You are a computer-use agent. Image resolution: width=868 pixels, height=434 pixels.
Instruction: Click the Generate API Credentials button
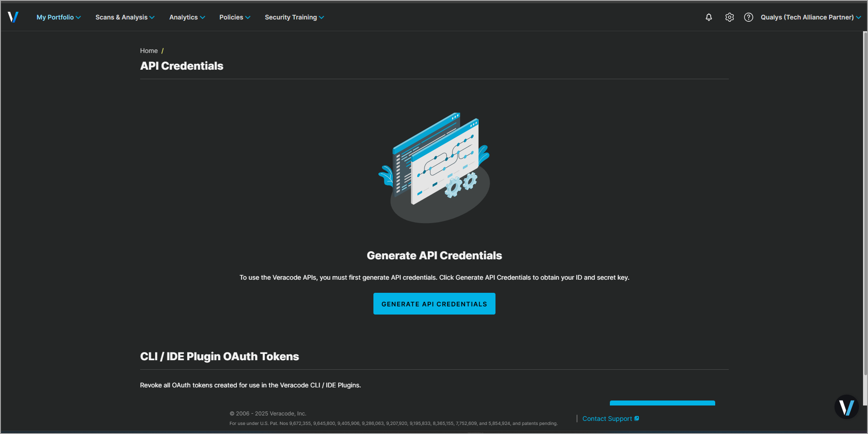[434, 304]
